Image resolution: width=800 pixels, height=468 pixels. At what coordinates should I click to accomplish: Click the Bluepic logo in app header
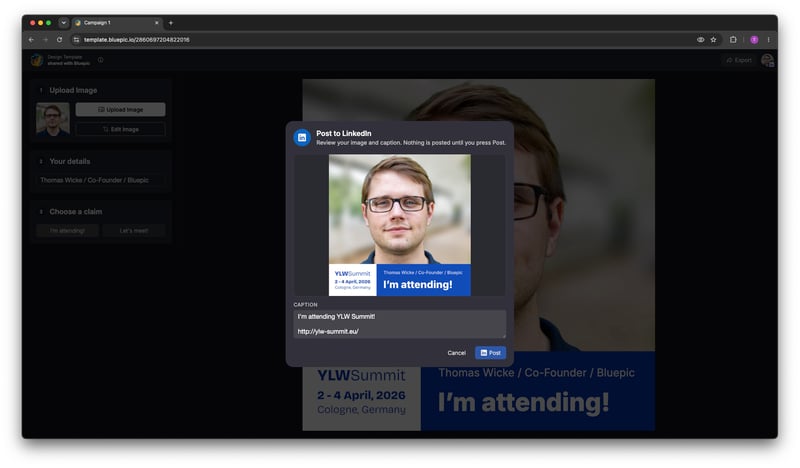[x=37, y=60]
